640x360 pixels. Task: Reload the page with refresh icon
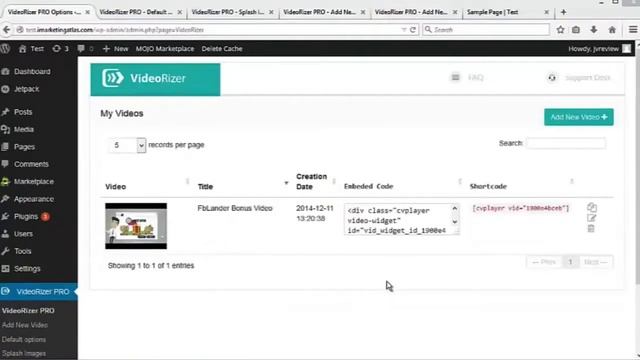[413, 30]
